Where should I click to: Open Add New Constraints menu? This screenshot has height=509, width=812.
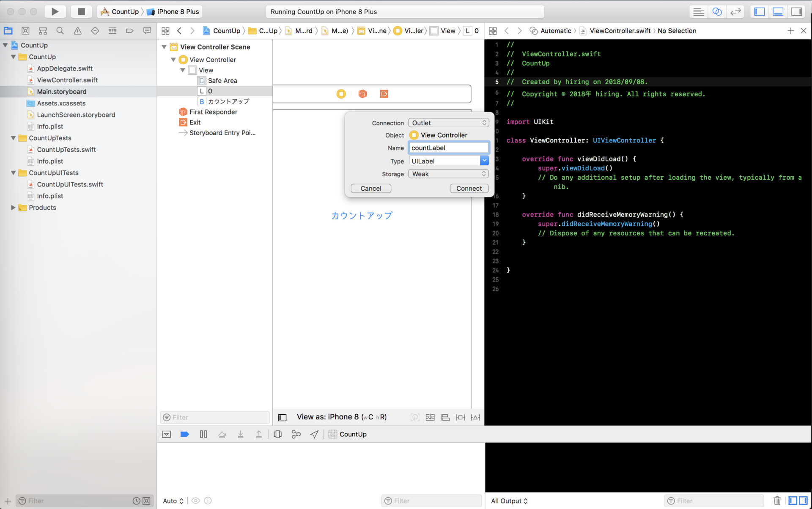(x=460, y=418)
